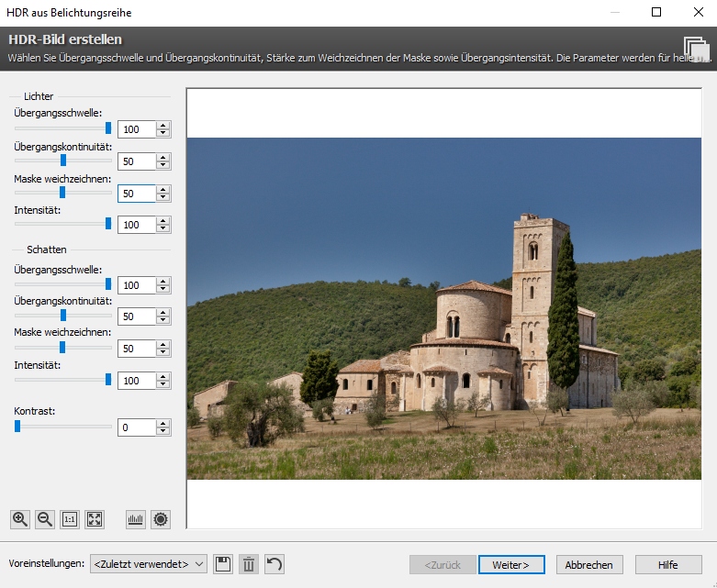The image size is (717, 588).
Task: Show the histogram icon
Action: [x=136, y=519]
